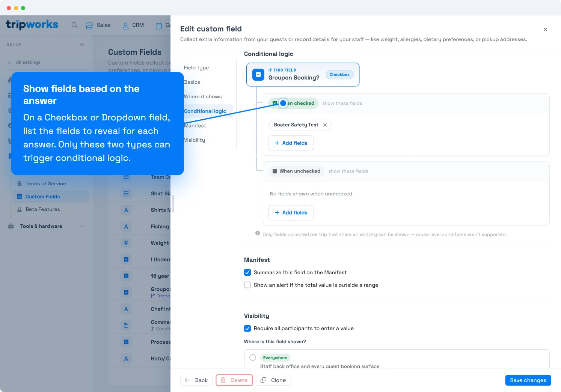Add fields under When unchecked
561x392 pixels.
[x=291, y=213]
